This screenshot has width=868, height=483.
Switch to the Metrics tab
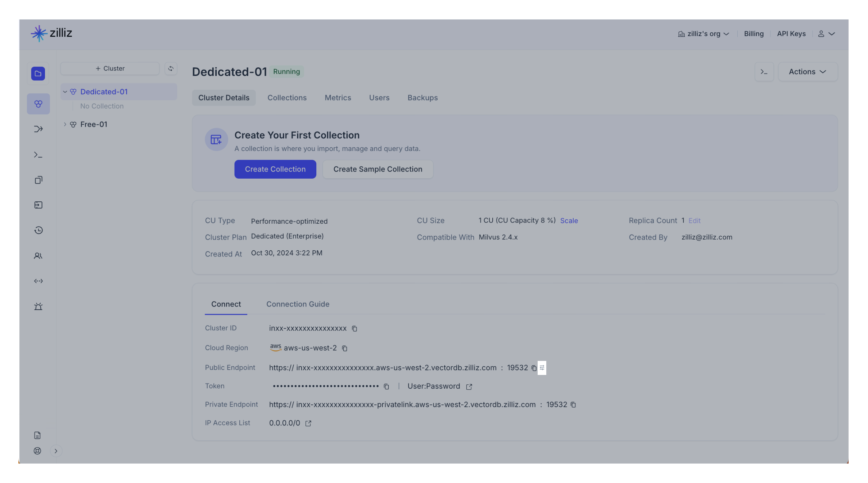pyautogui.click(x=338, y=97)
